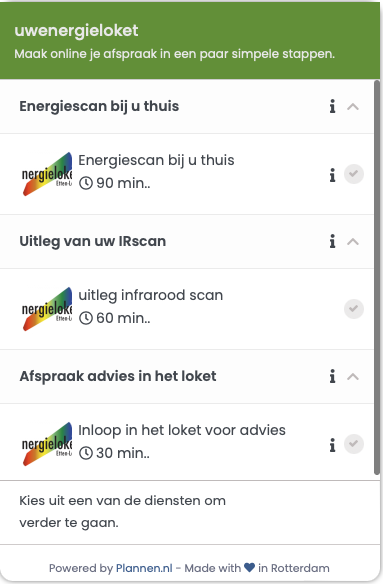Collapse the Uitleg van uw IRscan section
Screen dimensions: 383x584
point(353,242)
